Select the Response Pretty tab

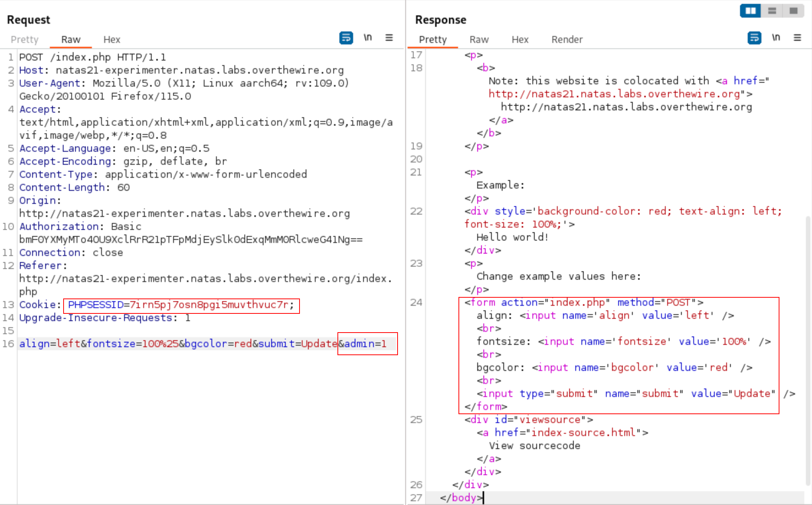[433, 39]
